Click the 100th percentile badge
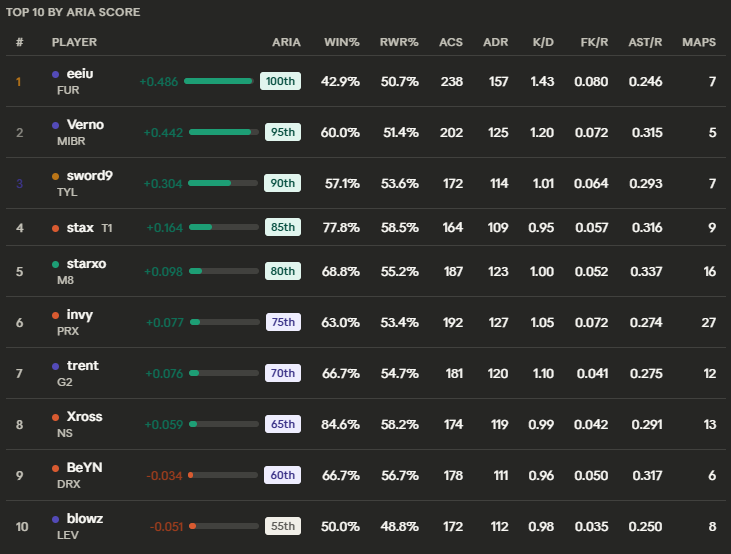This screenshot has height=554, width=731. (280, 81)
